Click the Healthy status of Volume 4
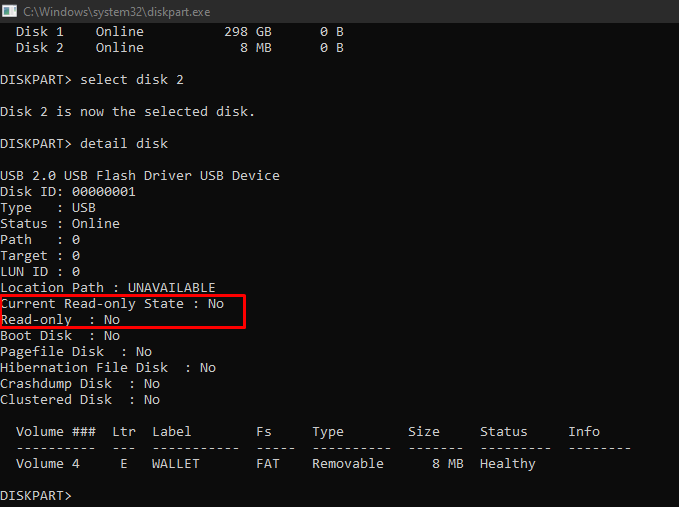 [508, 464]
